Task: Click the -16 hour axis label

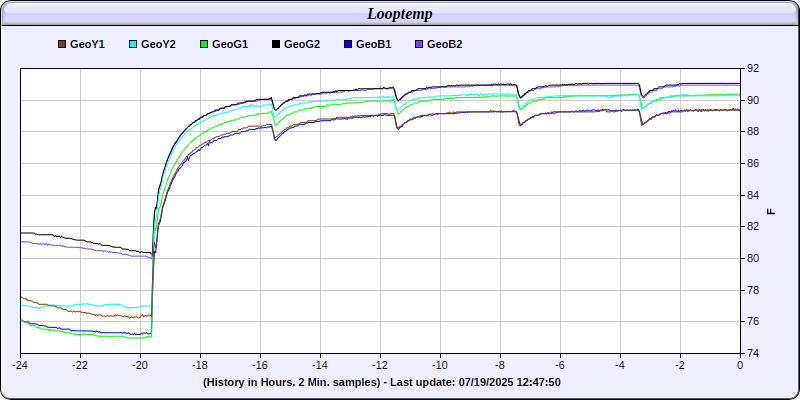Action: (x=260, y=365)
